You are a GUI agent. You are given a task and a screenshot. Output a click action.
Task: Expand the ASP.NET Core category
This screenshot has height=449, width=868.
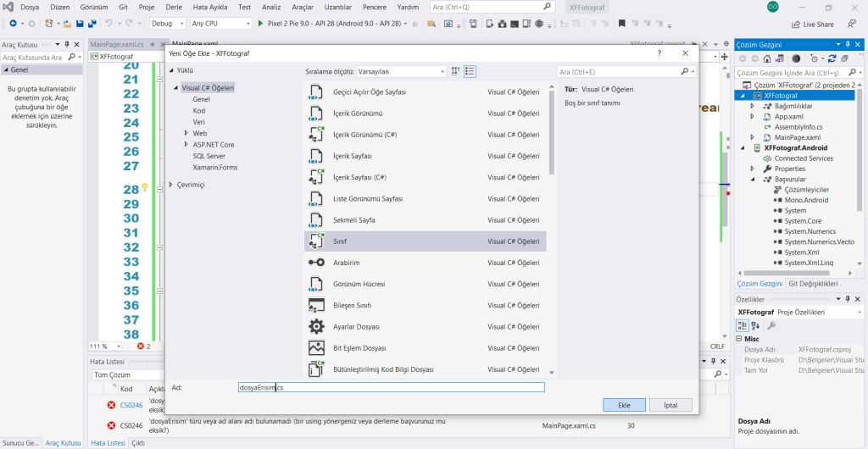[x=186, y=145]
